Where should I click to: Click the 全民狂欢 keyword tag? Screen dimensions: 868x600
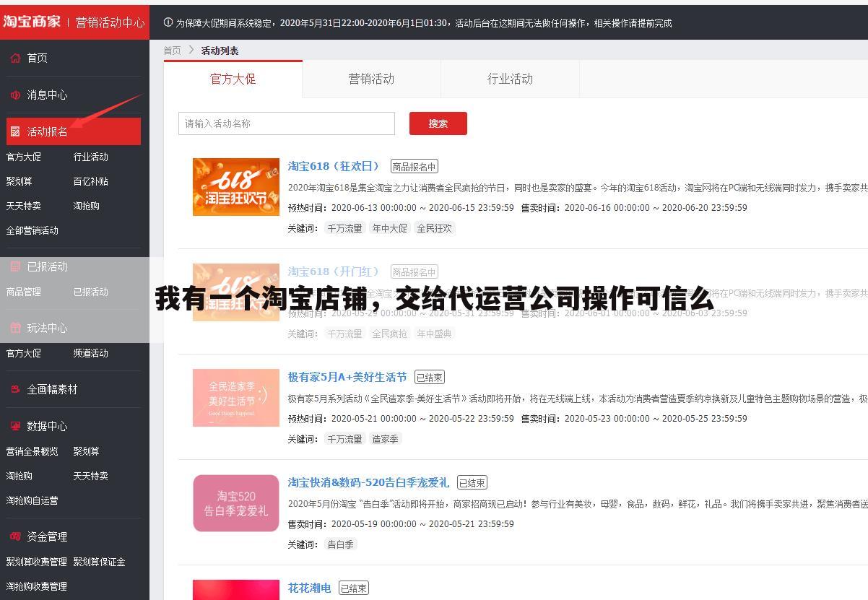click(x=434, y=228)
